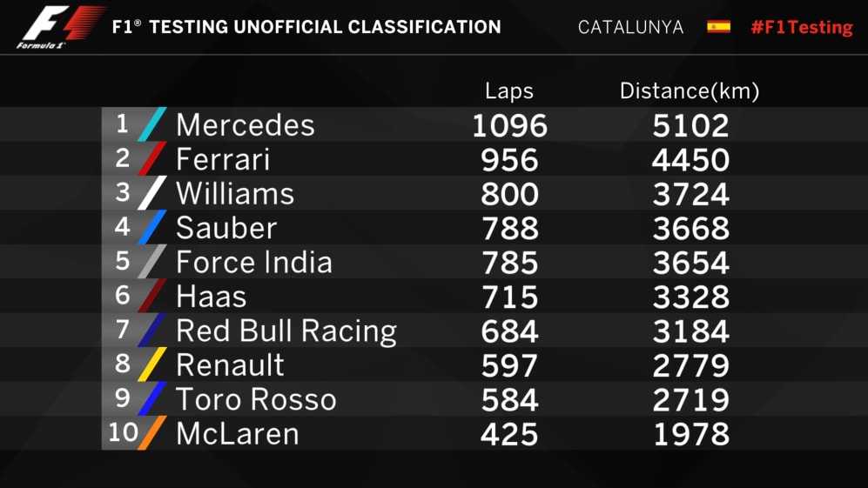Click the Formula 1 logo
The width and height of the screenshot is (868, 488).
pyautogui.click(x=60, y=27)
